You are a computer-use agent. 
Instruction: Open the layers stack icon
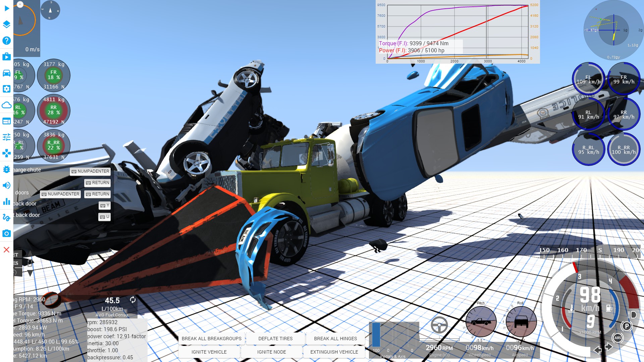tap(6, 24)
